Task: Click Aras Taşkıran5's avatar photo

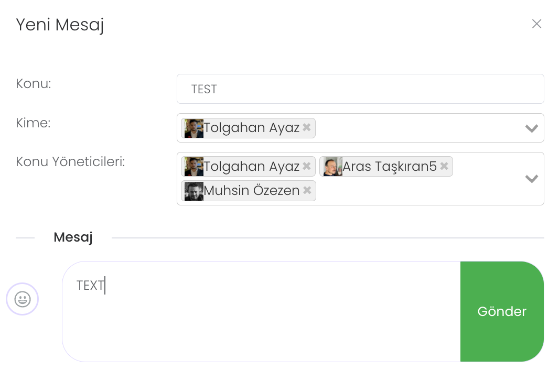Action: point(332,167)
